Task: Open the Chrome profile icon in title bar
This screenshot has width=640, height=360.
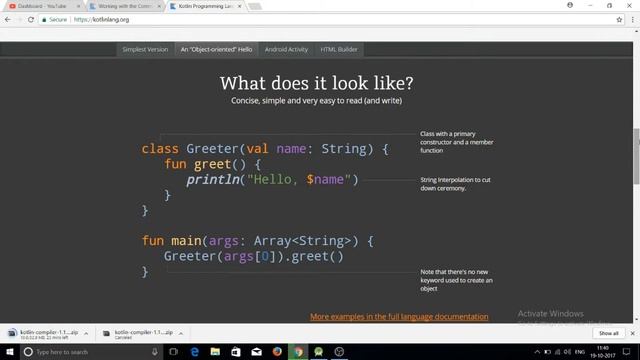Action: [x=570, y=5]
